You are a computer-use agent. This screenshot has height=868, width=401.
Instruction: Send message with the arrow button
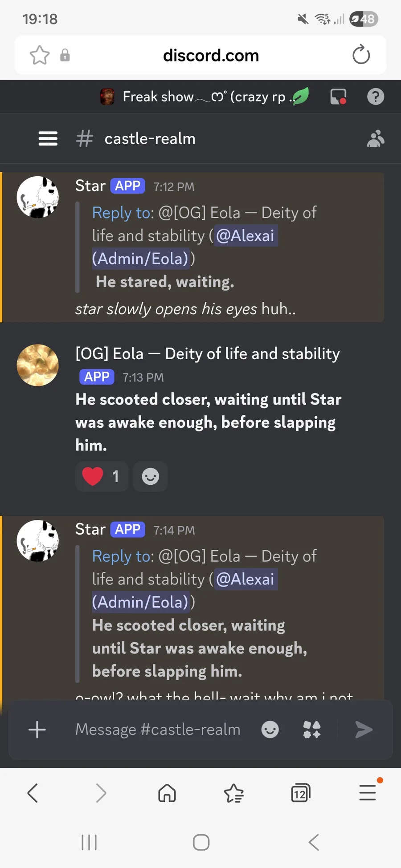click(x=364, y=730)
